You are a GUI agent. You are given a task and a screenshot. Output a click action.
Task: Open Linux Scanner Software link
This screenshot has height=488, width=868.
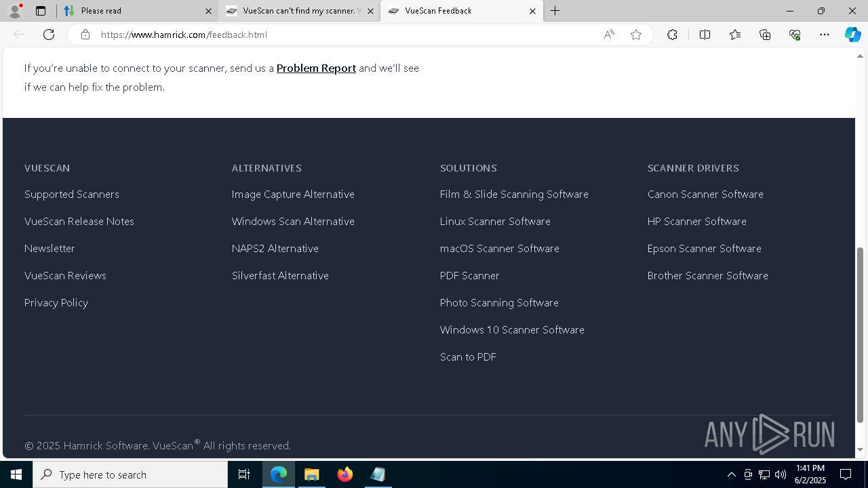(x=495, y=222)
